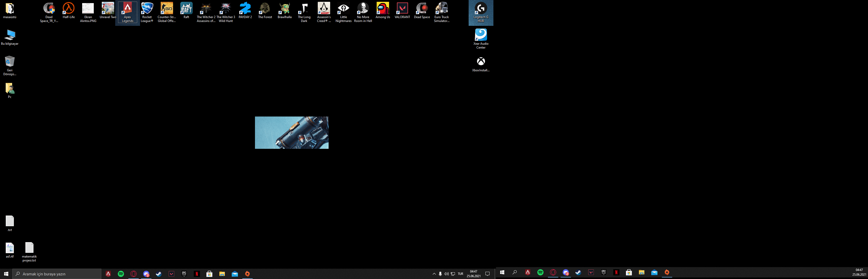The image size is (868, 279).
Task: Open Counter-Strike Global Offensive desktop shortcut
Action: (x=166, y=9)
